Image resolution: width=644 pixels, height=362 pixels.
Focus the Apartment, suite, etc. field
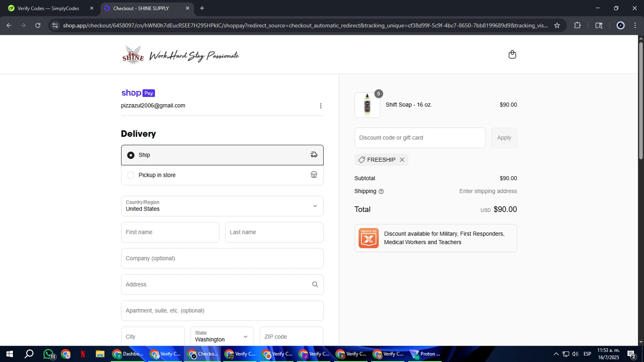coord(222,311)
